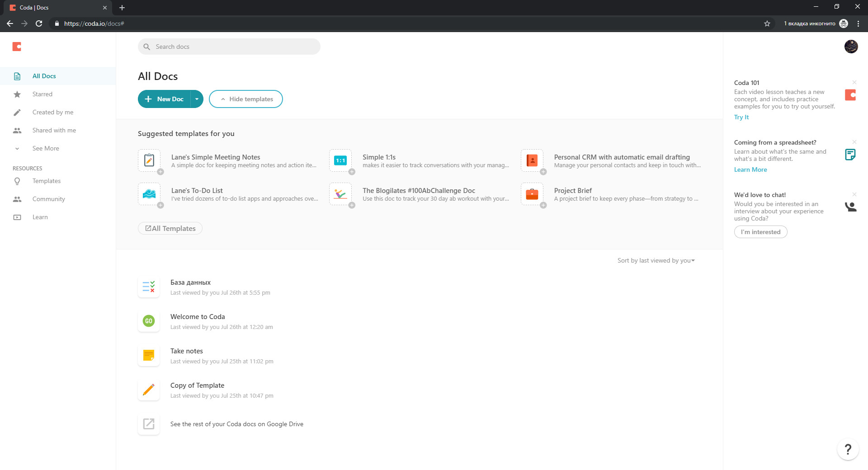868x470 pixels.
Task: Click the I'm interested button
Action: click(x=760, y=232)
